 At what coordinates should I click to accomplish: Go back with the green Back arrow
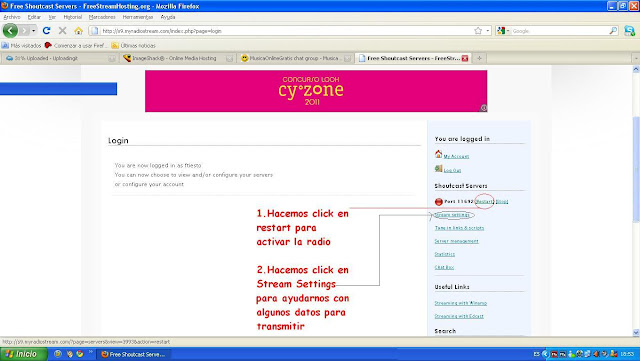pos(10,31)
